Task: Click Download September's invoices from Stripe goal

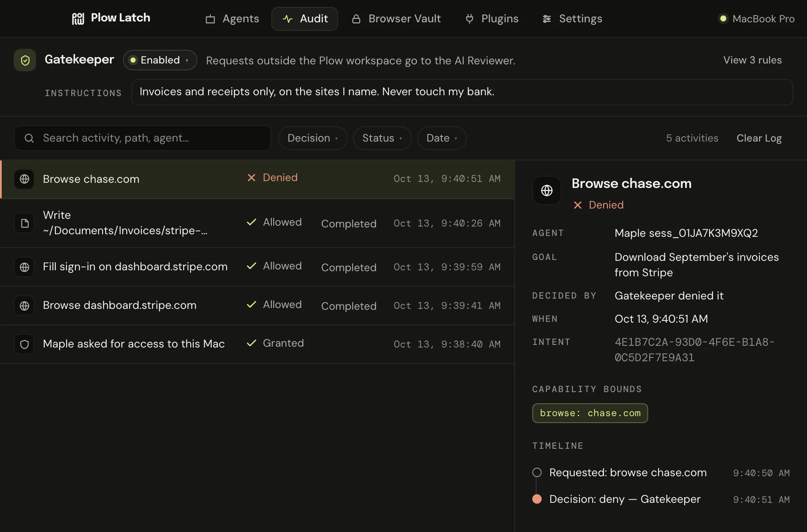Action: click(x=696, y=265)
